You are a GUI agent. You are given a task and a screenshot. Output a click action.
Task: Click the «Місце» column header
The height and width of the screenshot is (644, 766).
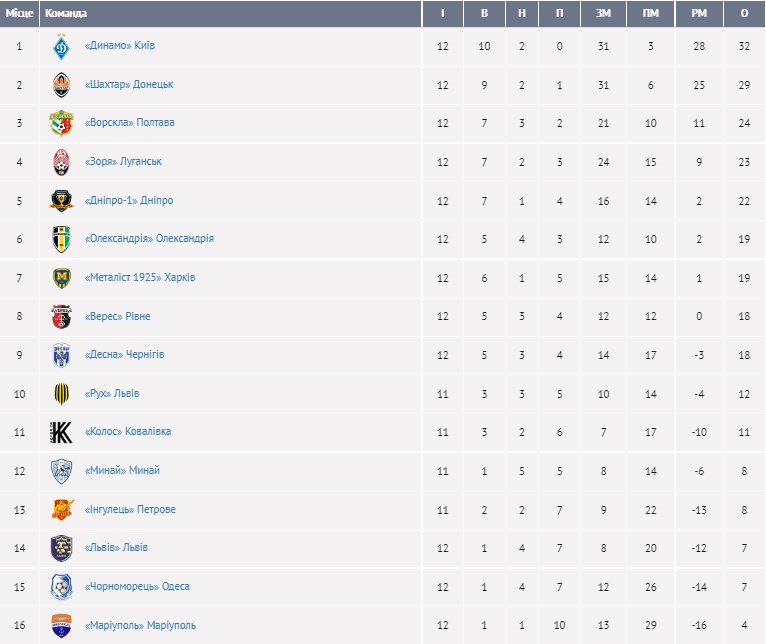(x=20, y=14)
